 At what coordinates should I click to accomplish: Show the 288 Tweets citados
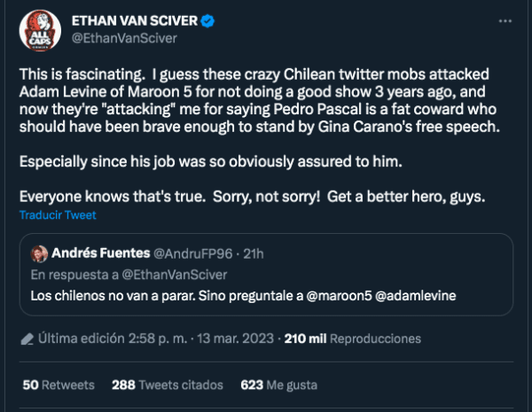coord(168,385)
